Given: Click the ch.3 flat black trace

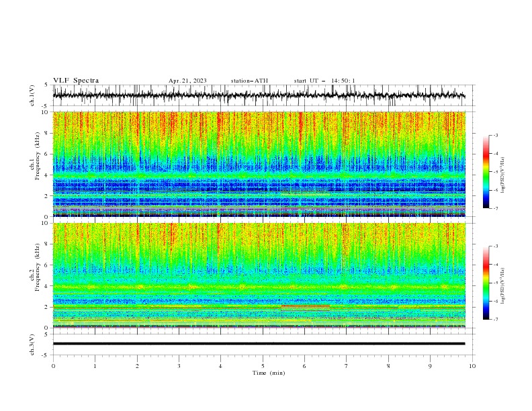Looking at the screenshot, I should pyautogui.click(x=259, y=344).
